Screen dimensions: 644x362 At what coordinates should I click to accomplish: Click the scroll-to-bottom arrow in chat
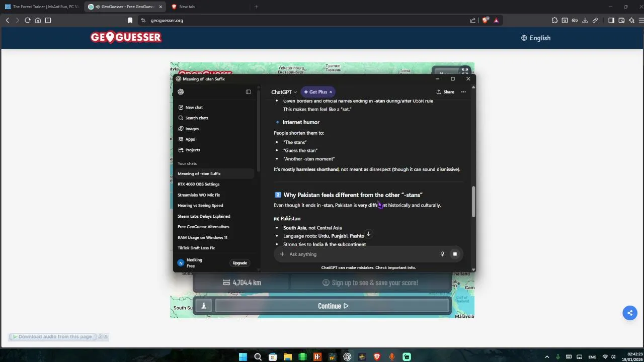pos(368,234)
